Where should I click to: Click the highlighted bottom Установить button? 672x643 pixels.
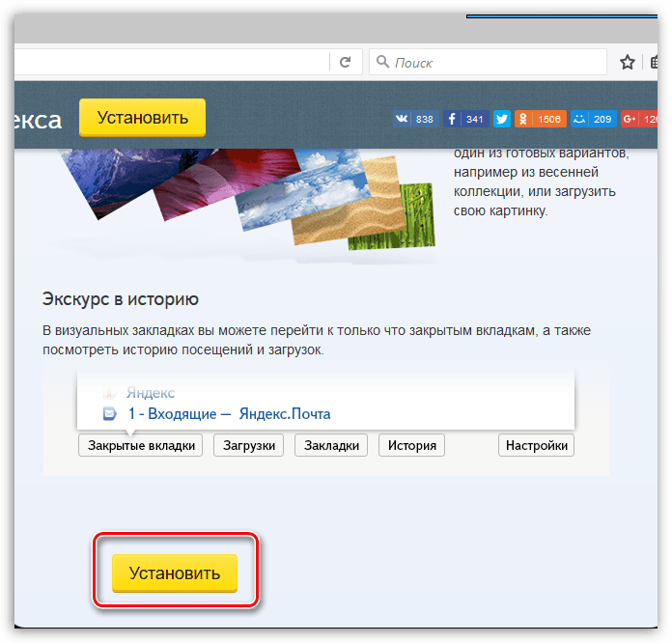175,573
